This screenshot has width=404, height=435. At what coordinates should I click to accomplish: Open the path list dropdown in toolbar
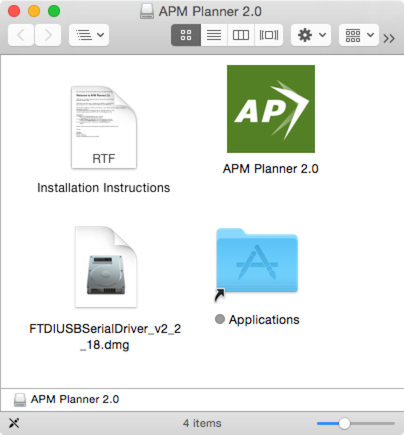point(89,35)
